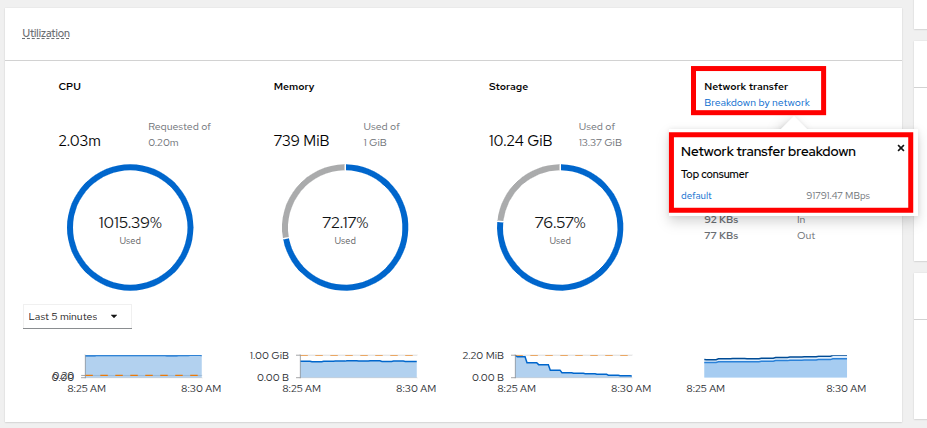Click the 91791.47 MBps consumer value
927x428 pixels.
(837, 195)
